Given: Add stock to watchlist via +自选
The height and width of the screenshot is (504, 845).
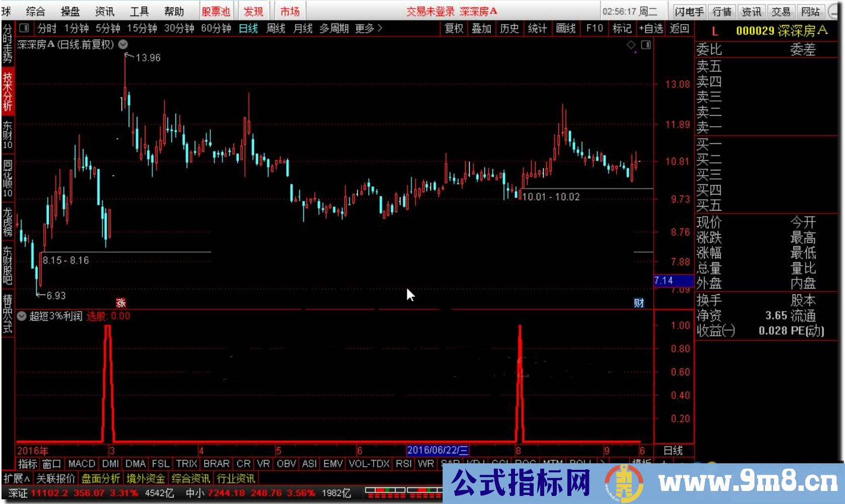Looking at the screenshot, I should pos(651,29).
